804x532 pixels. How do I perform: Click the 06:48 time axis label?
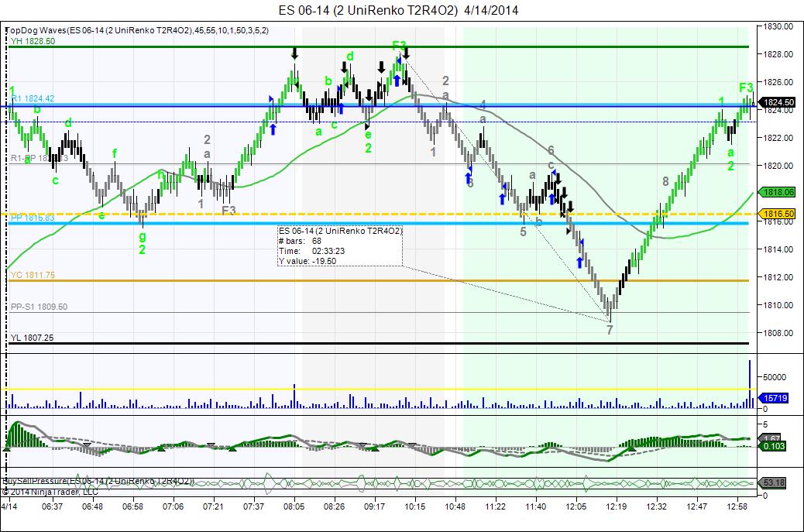[x=92, y=506]
